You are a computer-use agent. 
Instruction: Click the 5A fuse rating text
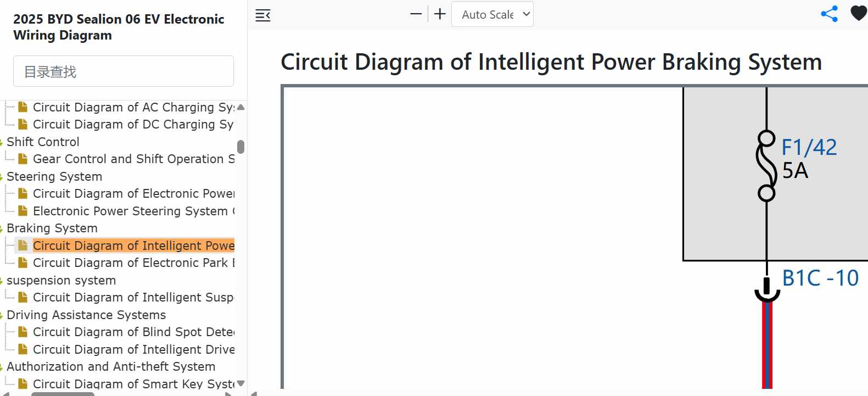tap(795, 171)
